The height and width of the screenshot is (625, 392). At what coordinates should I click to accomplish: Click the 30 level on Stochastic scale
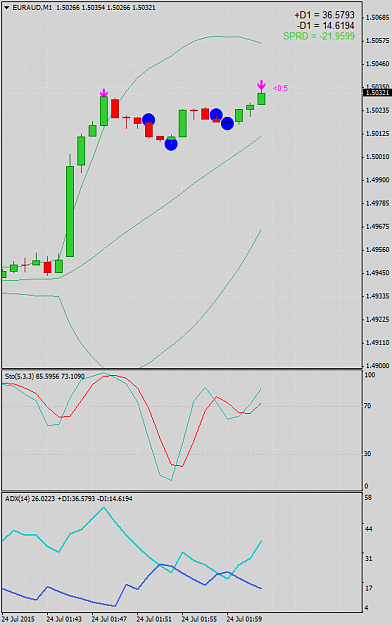pos(368,454)
